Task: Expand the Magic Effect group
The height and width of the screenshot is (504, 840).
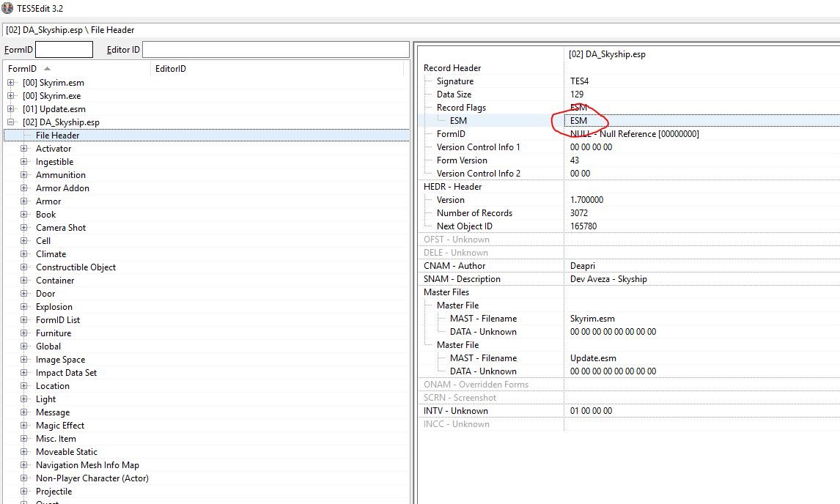Action: (x=23, y=426)
